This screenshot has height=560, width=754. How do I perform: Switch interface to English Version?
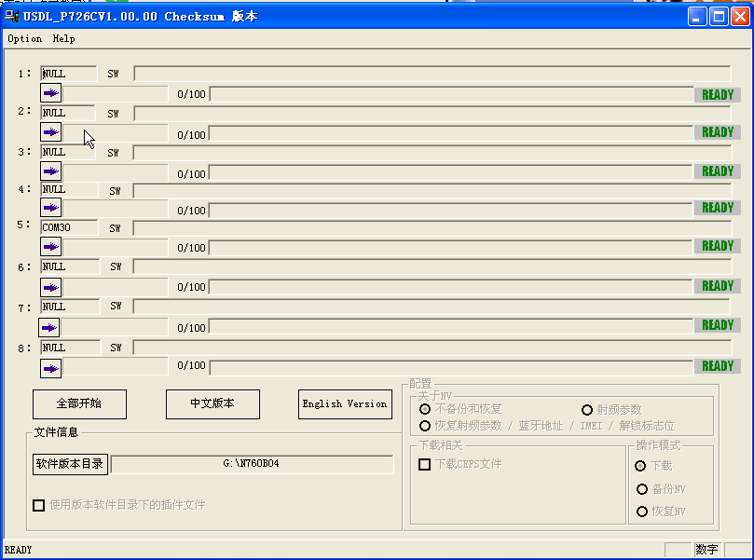345,404
